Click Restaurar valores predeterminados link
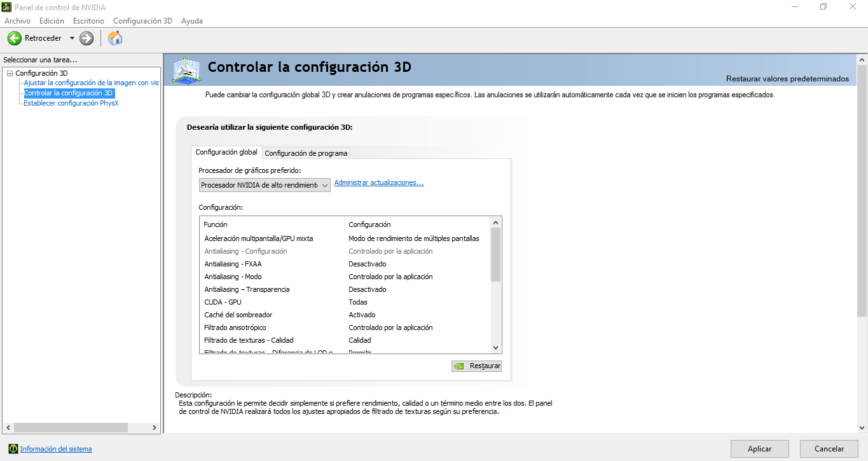Image resolution: width=868 pixels, height=461 pixels. (787, 79)
